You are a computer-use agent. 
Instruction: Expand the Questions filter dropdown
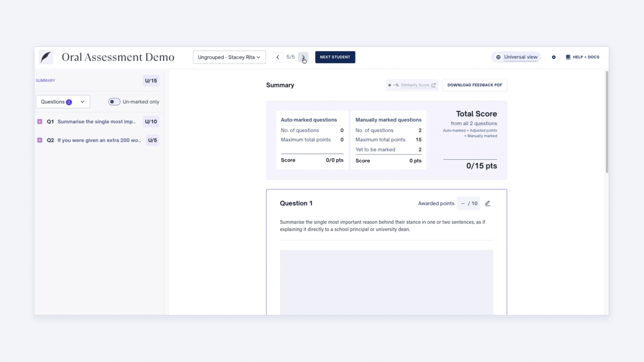pyautogui.click(x=63, y=102)
